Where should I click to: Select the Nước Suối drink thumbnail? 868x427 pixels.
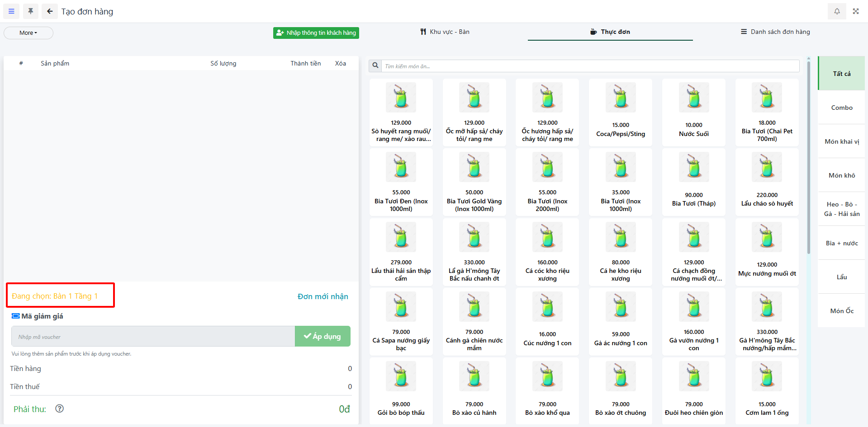point(693,98)
